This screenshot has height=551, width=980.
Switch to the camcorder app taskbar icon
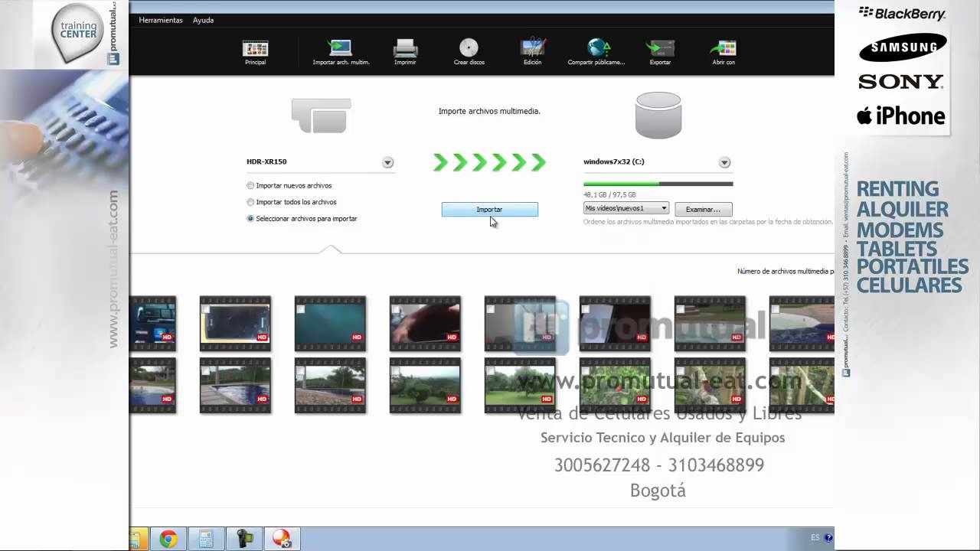click(x=244, y=540)
